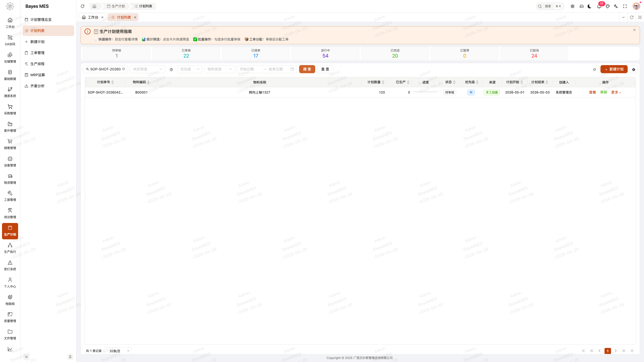
Task: Open the 设备管理 sidebar module
Action: tap(10, 162)
